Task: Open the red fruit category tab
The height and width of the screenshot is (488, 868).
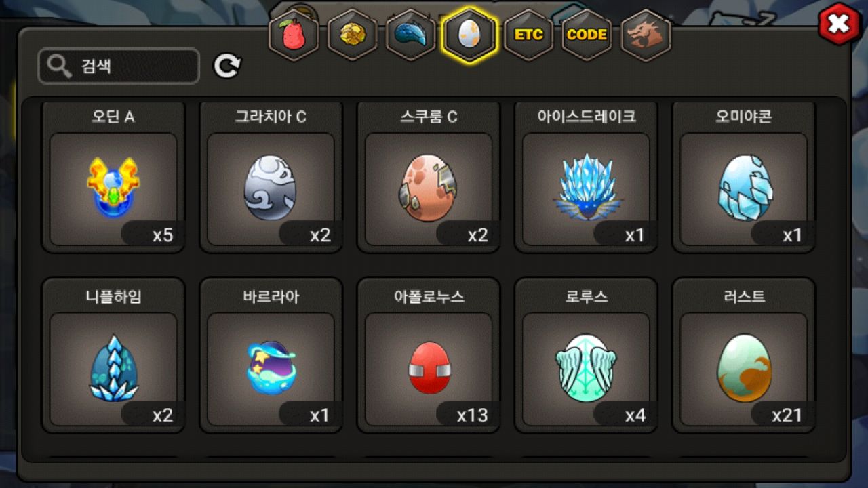Action: click(x=294, y=35)
